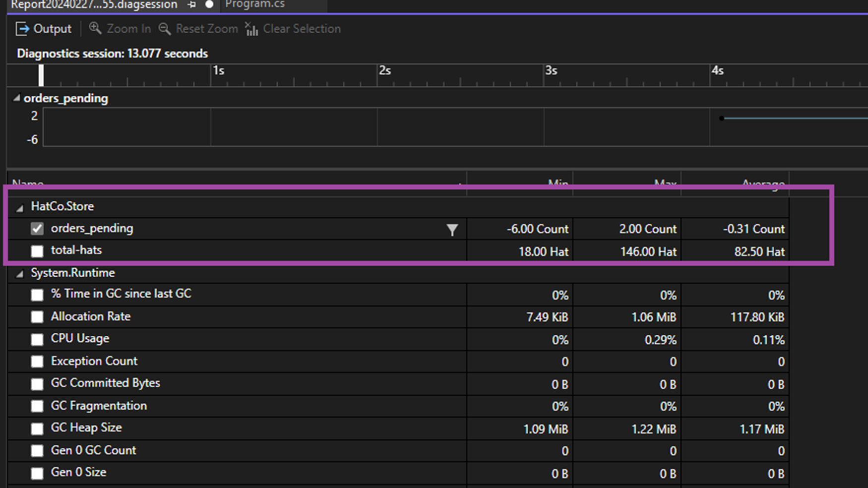Click the 2.00 Count max value
Viewport: 868px width, 488px height.
point(648,229)
